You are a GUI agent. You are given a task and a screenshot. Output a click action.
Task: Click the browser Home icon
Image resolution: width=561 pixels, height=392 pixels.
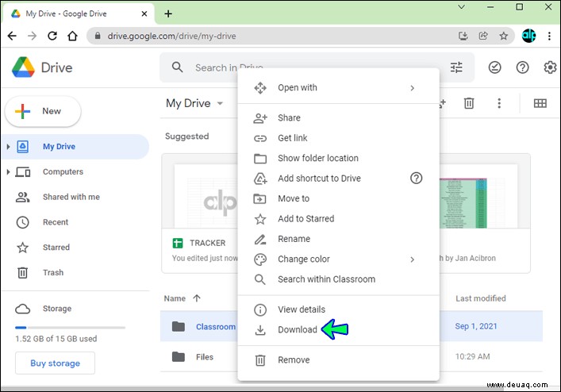[73, 36]
